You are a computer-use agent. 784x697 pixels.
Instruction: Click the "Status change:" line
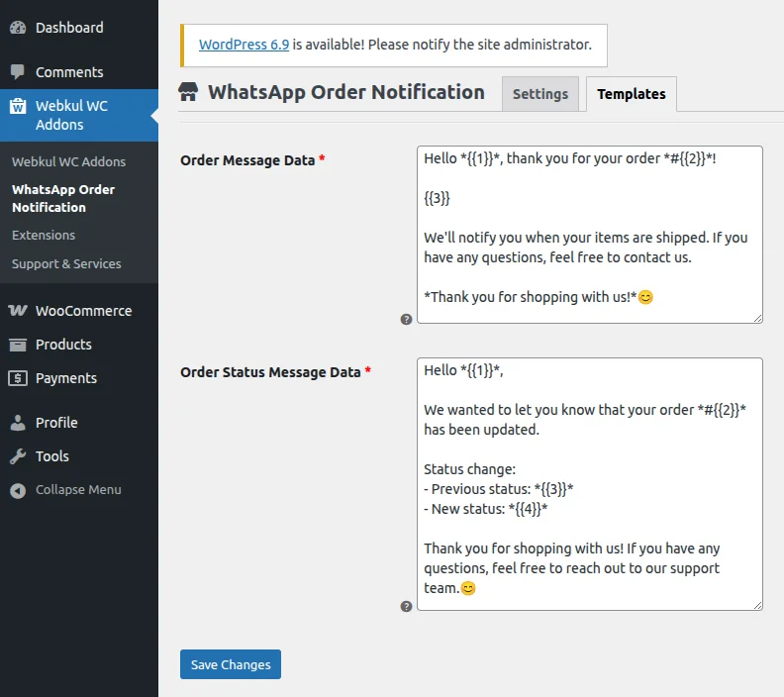[469, 469]
